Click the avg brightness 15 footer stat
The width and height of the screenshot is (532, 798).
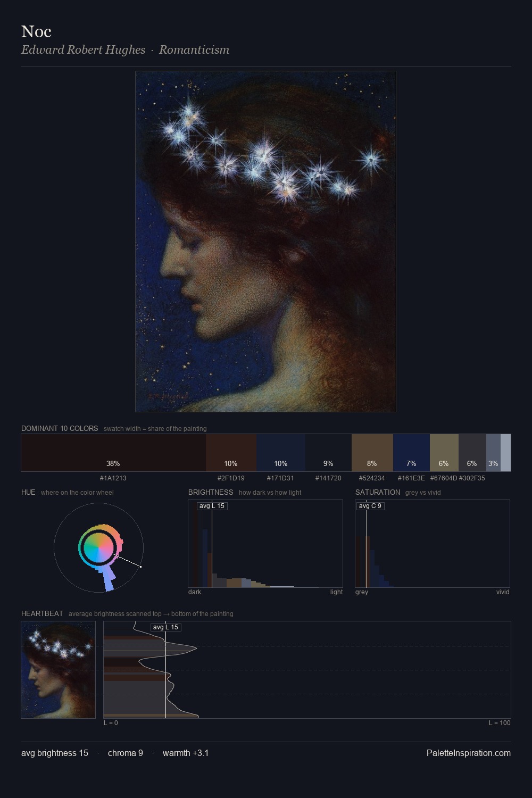coord(55,753)
